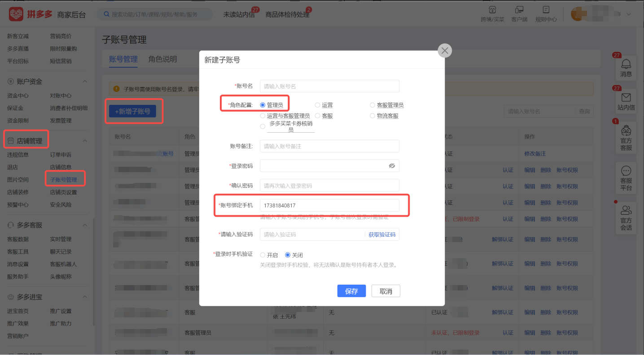The width and height of the screenshot is (644, 355).
Task: Open 客服机器人 in the sidebar
Action: click(x=63, y=264)
